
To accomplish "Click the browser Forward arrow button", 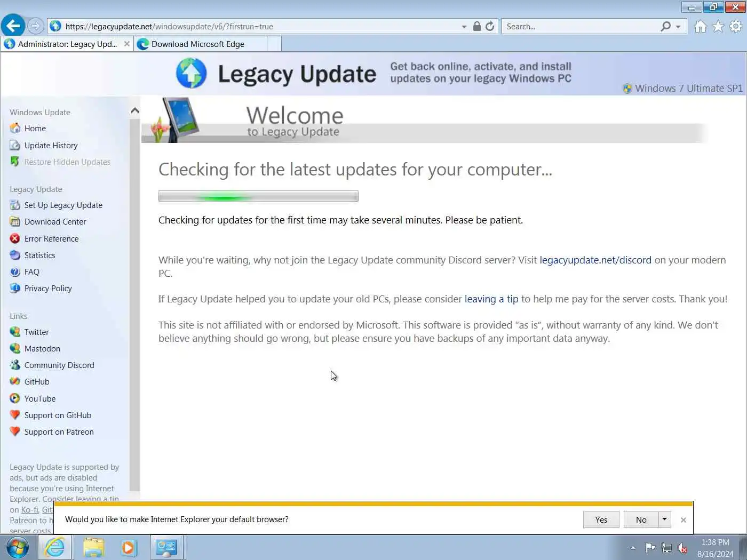I will click(x=35, y=26).
